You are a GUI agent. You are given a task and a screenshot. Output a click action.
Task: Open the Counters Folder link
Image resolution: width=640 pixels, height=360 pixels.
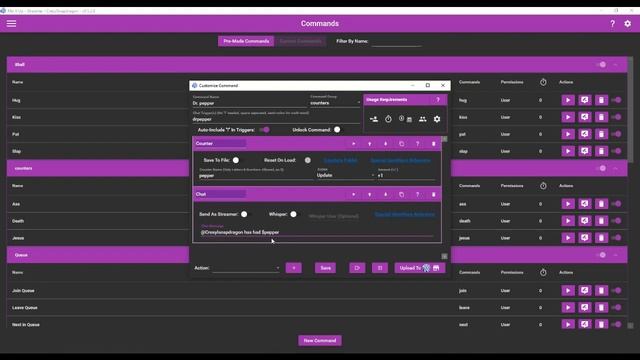coord(340,160)
